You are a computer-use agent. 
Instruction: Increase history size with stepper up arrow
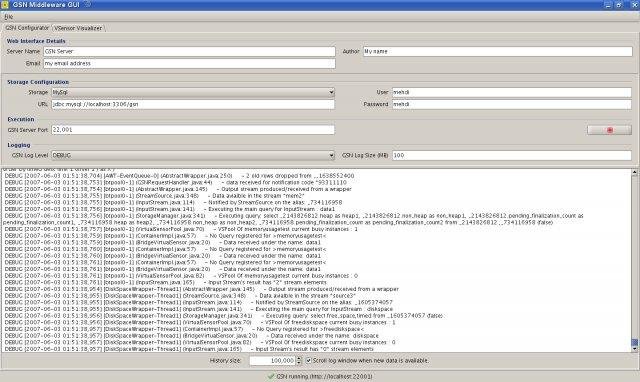(299, 358)
